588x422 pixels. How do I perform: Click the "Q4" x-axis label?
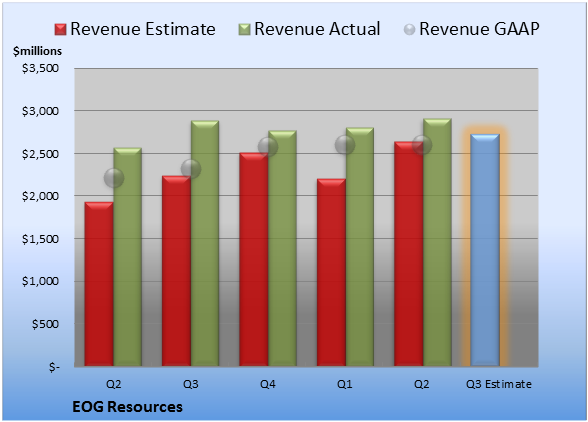point(268,384)
